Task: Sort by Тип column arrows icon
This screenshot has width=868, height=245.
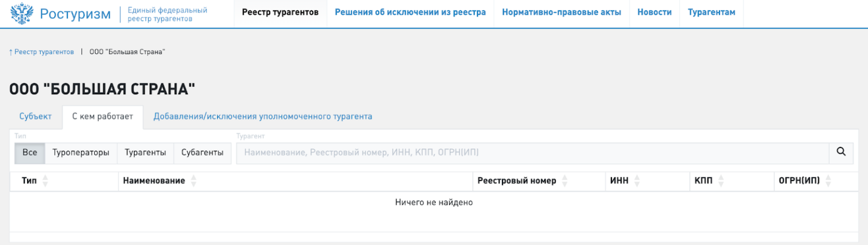Action: (x=46, y=181)
